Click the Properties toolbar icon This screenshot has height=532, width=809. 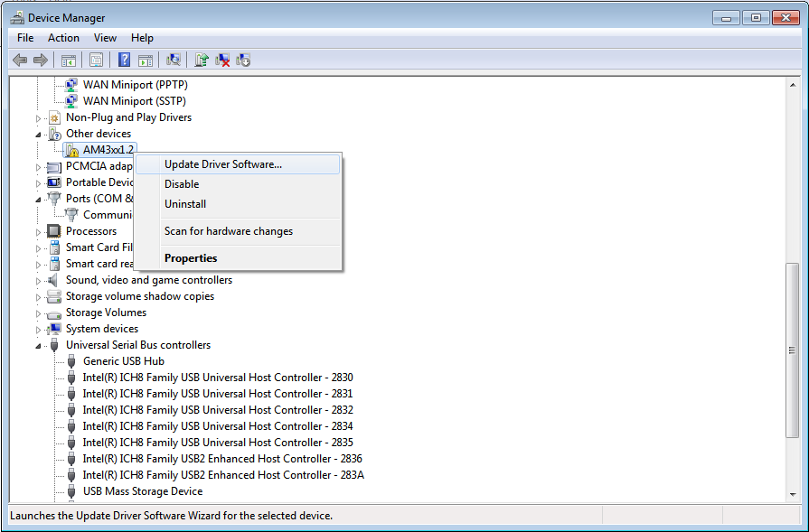click(x=95, y=60)
